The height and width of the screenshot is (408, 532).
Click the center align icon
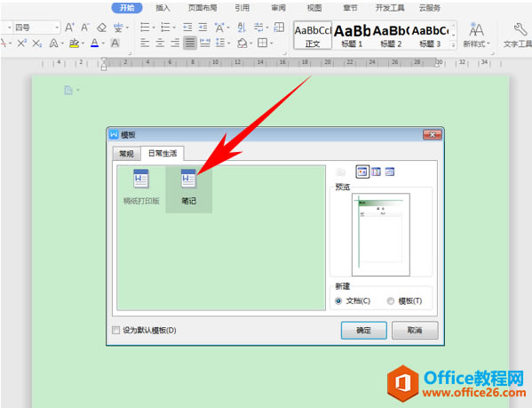tap(160, 43)
